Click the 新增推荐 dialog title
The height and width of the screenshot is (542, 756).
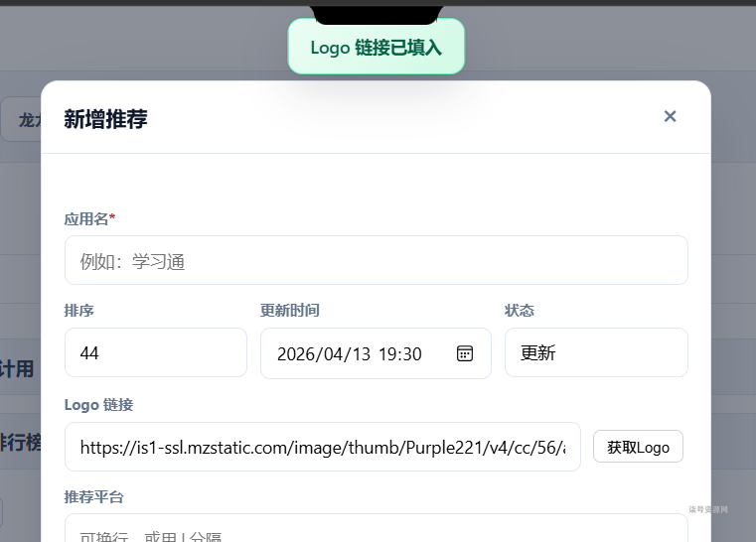click(x=105, y=119)
